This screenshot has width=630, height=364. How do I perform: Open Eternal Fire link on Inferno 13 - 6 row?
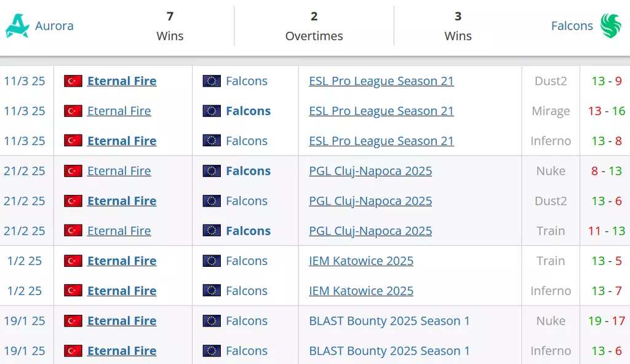(122, 350)
